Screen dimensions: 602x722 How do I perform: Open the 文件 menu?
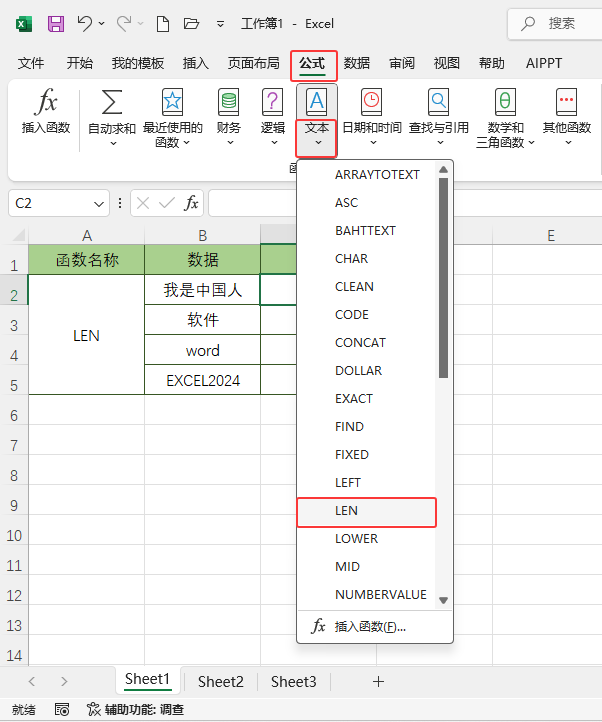coord(31,63)
